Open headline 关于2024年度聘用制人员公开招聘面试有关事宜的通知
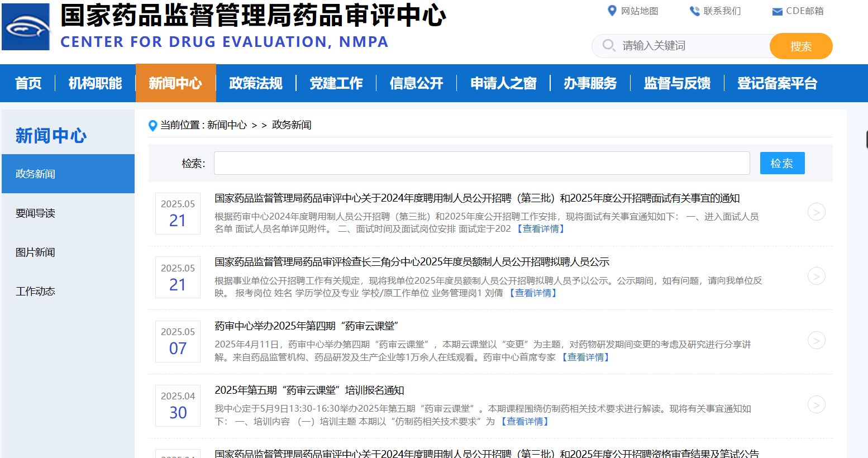 pyautogui.click(x=477, y=198)
